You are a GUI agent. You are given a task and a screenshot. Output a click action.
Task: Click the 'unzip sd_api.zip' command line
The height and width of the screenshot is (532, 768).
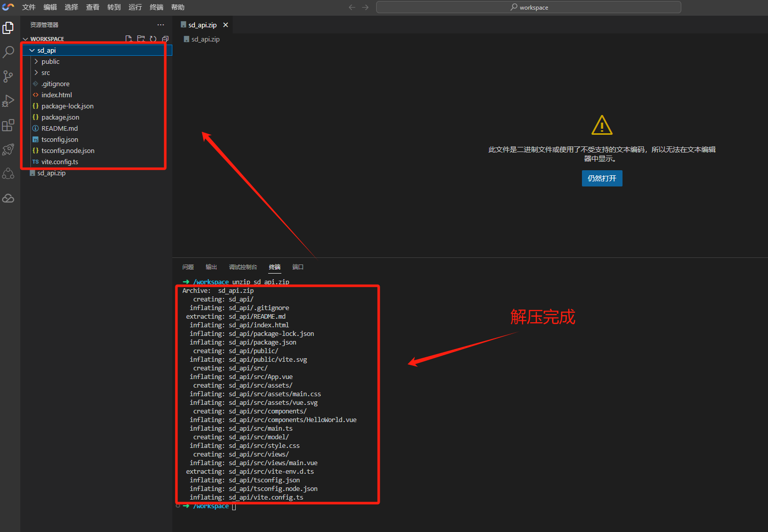point(261,282)
